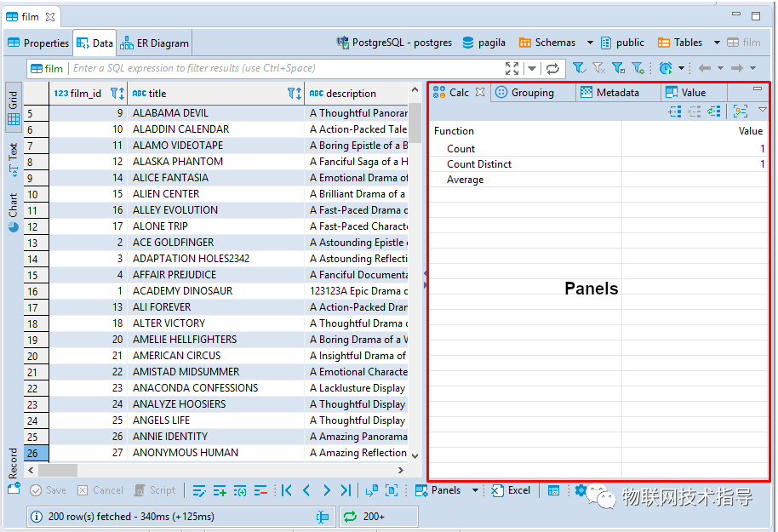This screenshot has width=778, height=532.
Task: Jump to the last row with navigation arrow
Action: click(346, 491)
